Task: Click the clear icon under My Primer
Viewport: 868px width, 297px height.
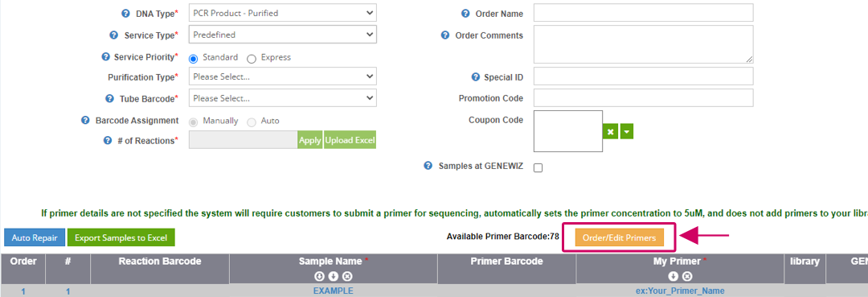Action: pos(687,277)
